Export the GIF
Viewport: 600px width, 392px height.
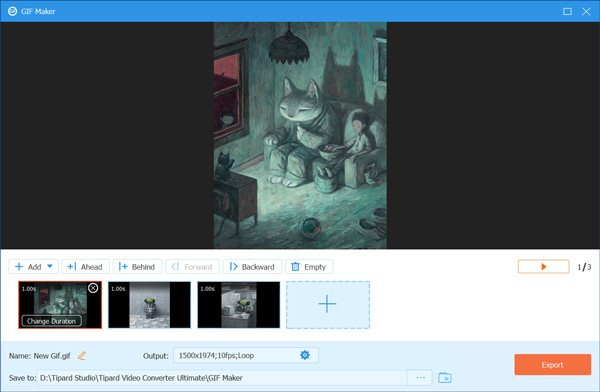click(552, 364)
